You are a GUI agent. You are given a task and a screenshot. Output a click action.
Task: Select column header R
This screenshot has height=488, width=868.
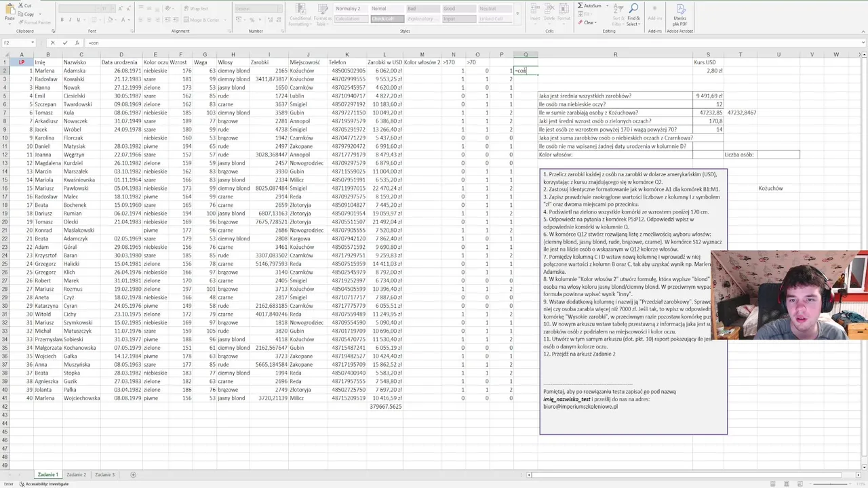click(x=615, y=54)
